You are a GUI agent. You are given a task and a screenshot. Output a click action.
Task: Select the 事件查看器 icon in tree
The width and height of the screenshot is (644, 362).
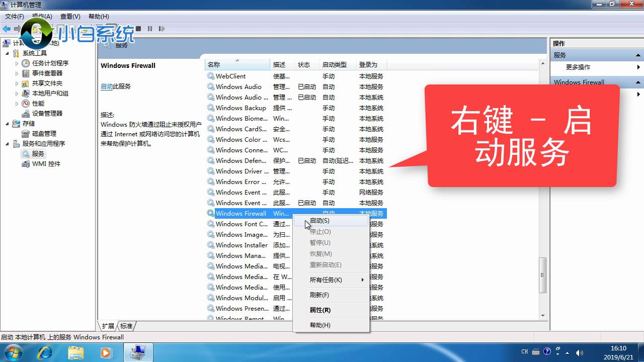tap(26, 73)
